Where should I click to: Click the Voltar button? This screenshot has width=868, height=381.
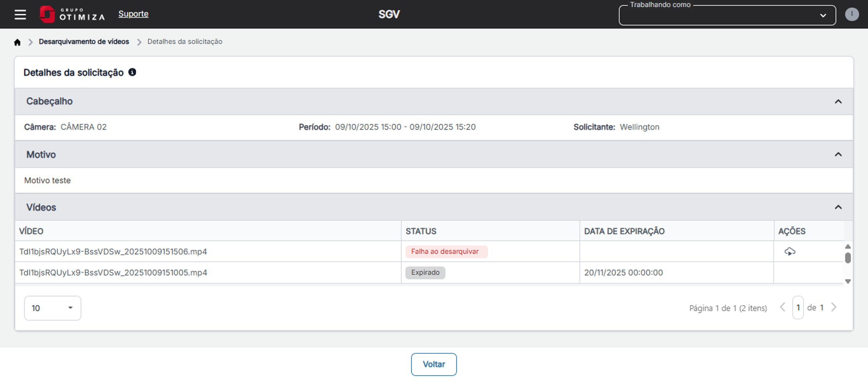coord(434,364)
